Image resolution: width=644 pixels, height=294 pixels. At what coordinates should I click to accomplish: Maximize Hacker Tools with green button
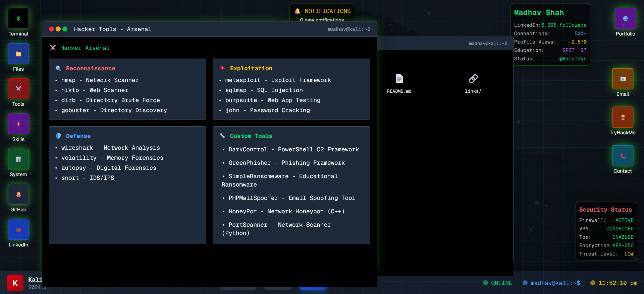pos(65,29)
